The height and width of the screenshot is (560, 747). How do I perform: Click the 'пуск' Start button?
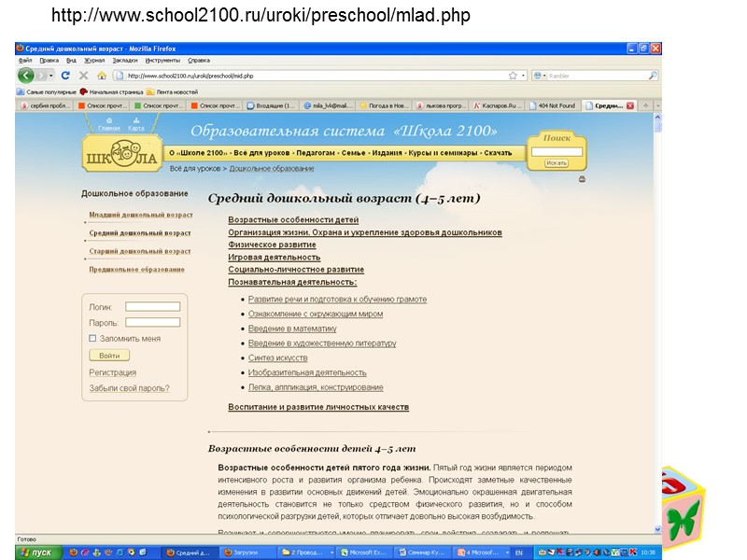[39, 553]
